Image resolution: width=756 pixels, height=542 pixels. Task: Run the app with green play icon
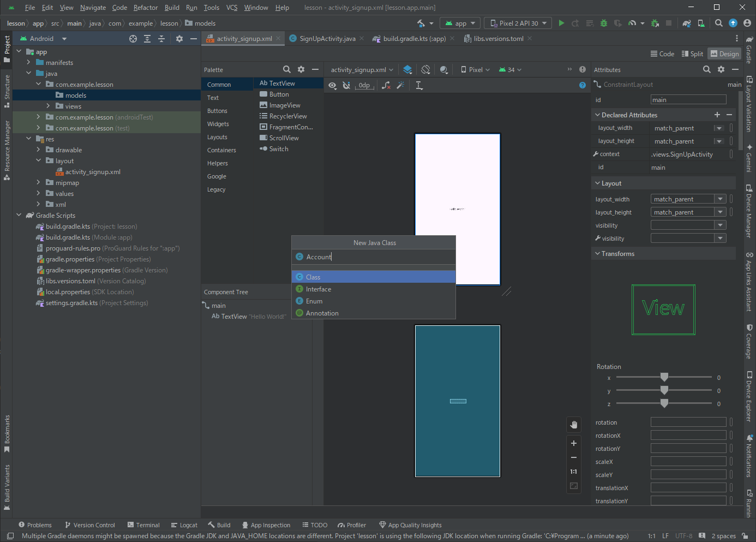pos(561,23)
